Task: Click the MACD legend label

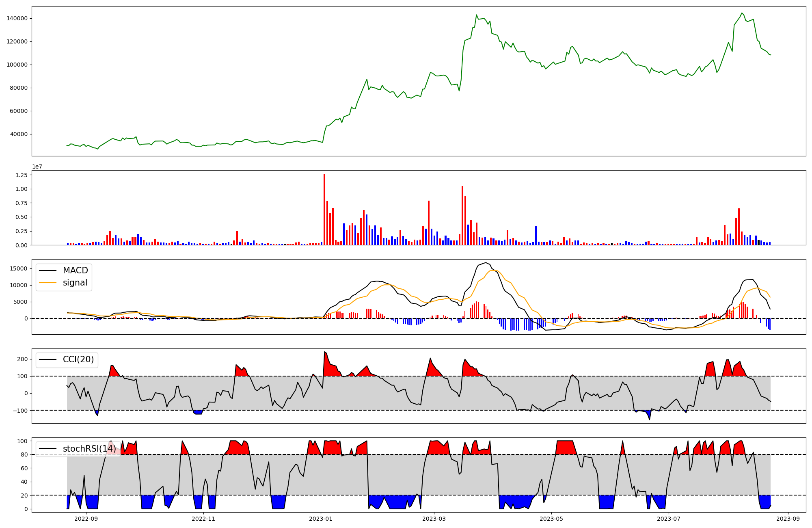Action: click(x=75, y=270)
